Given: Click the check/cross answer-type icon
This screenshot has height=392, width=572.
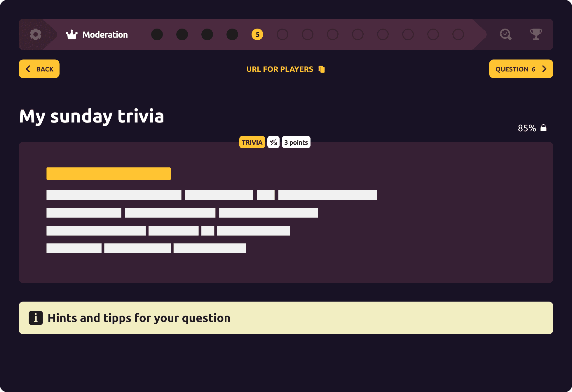Looking at the screenshot, I should point(273,142).
